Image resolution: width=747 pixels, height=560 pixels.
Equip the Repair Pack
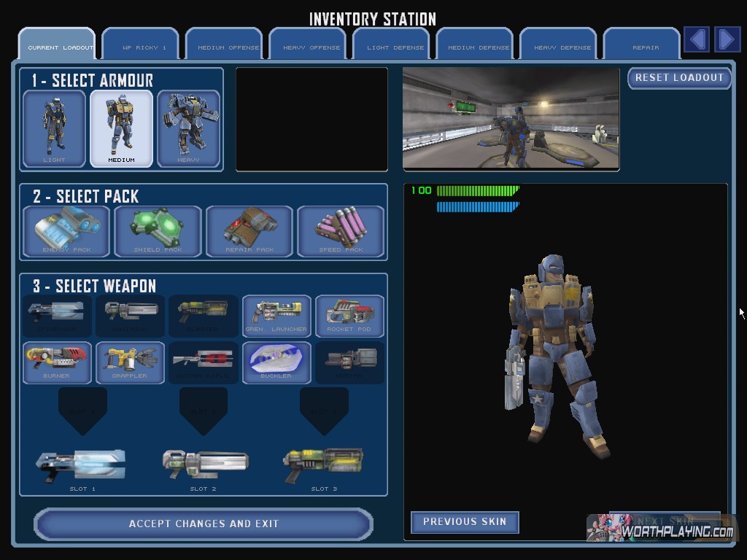point(249,231)
